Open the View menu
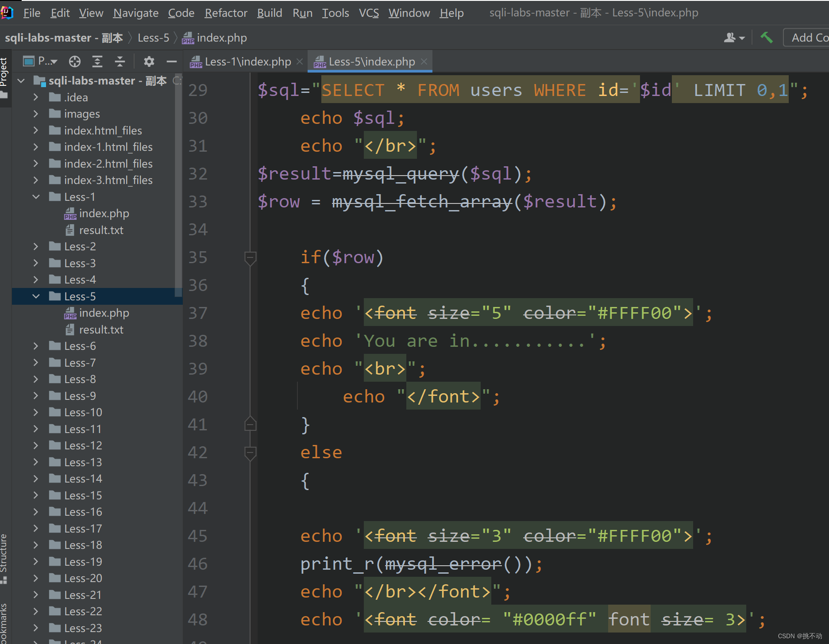 [x=91, y=13]
